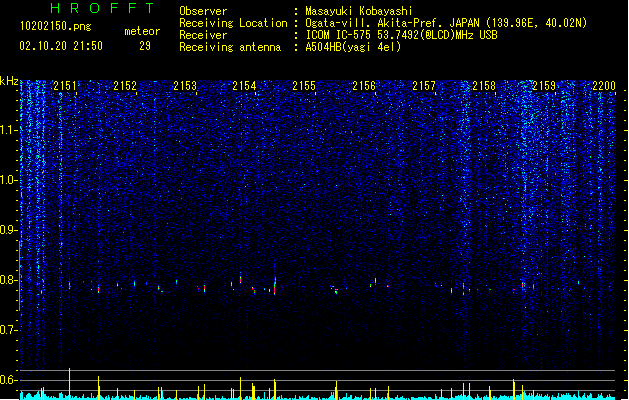Click time marker 2158
The width and height of the screenshot is (629, 400).
(x=484, y=85)
